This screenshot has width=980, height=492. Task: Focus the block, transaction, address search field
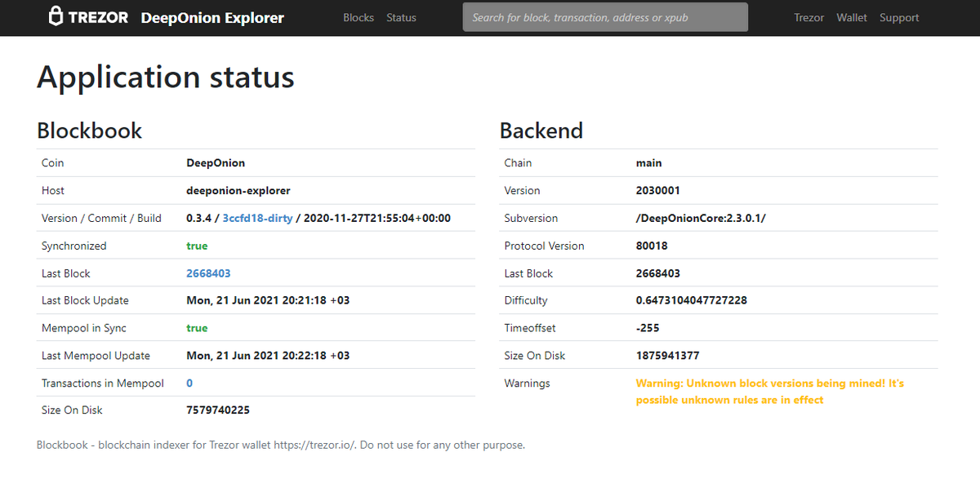click(x=605, y=17)
